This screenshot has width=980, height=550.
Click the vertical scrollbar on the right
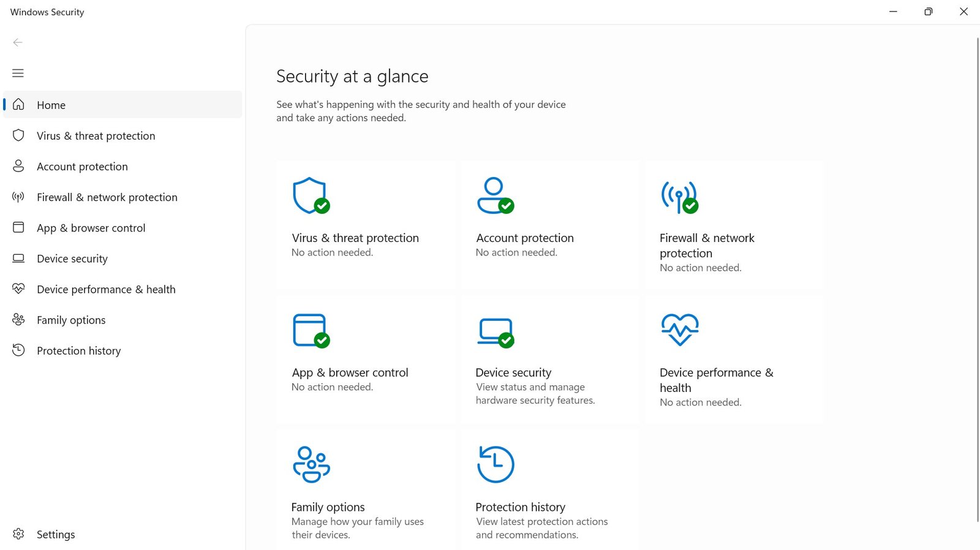pyautogui.click(x=977, y=279)
